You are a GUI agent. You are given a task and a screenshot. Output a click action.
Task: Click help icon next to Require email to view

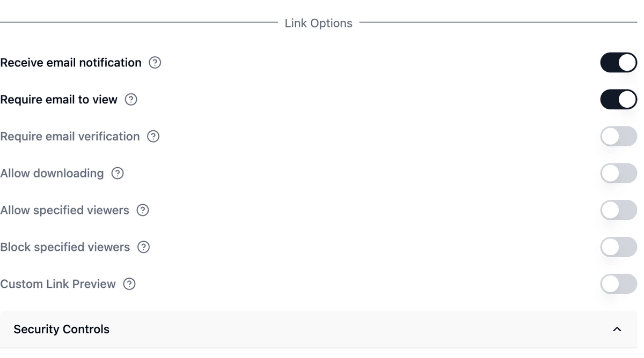coord(131,100)
